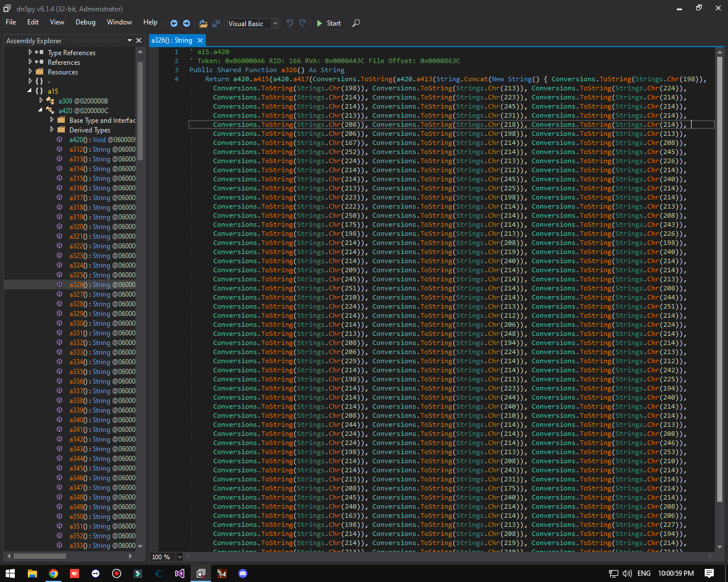Click the clock showing 10:00:59 PM
The image size is (728, 582).
tap(676, 573)
